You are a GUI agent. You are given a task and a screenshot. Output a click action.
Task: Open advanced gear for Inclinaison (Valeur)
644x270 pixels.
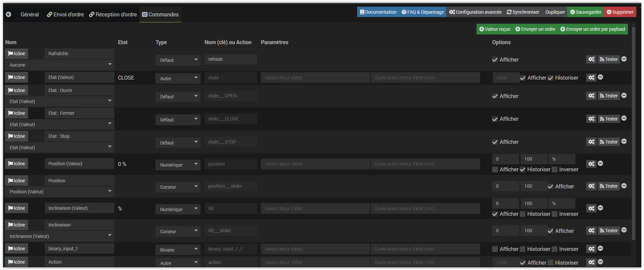(x=591, y=208)
